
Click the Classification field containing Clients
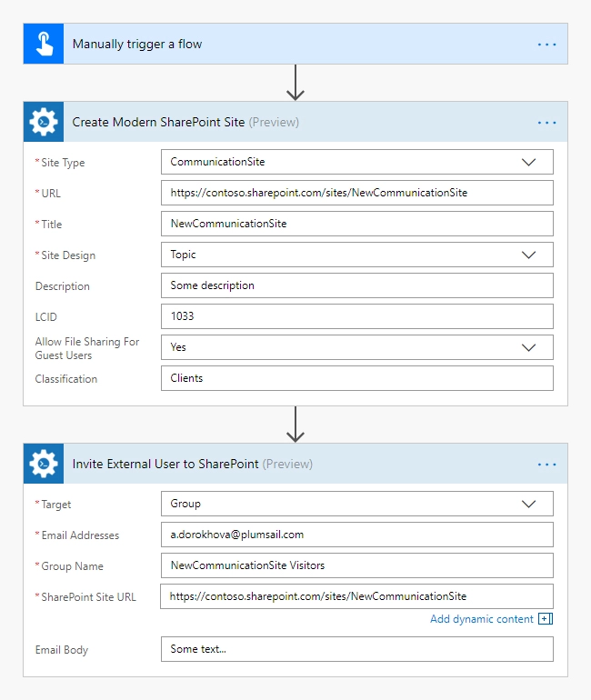[357, 378]
